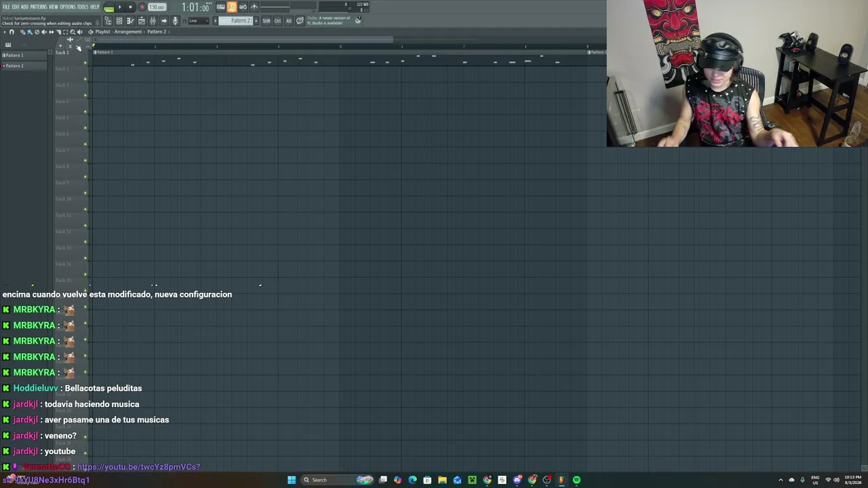Mute Track 2 with its green light
This screenshot has width=868, height=488.
[85, 79]
